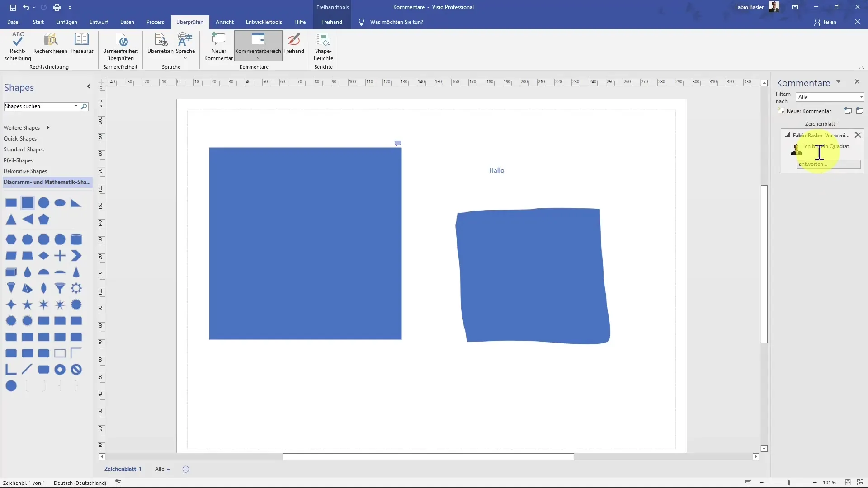Switch to the Einfügen tab
The image size is (868, 488).
click(66, 22)
